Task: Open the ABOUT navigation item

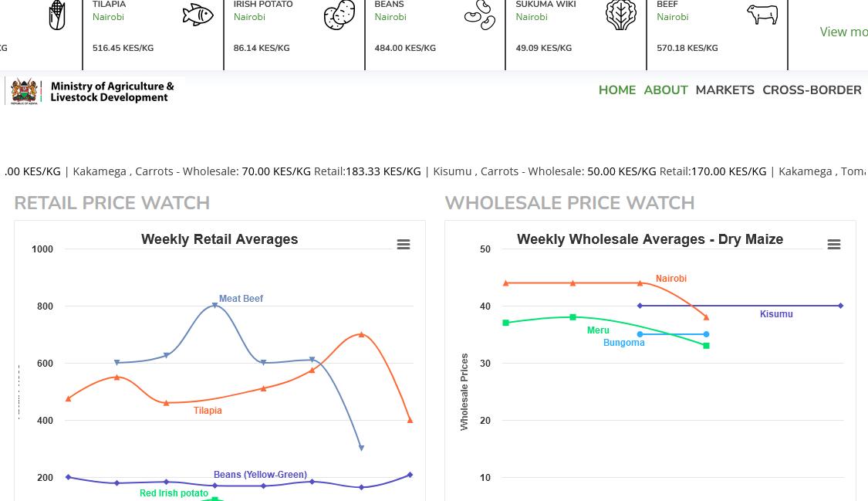Action: click(666, 90)
